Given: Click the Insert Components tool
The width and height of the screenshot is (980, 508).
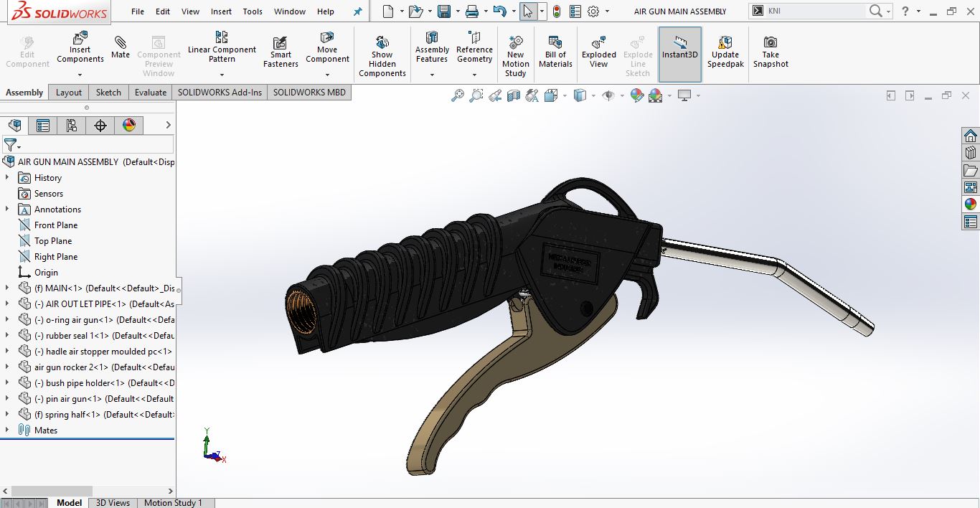Looking at the screenshot, I should (80, 47).
